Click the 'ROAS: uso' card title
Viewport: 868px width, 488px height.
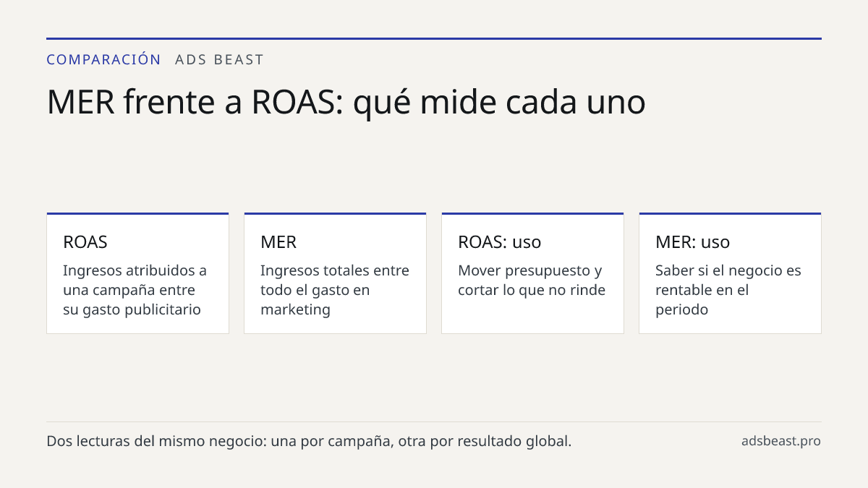(499, 241)
